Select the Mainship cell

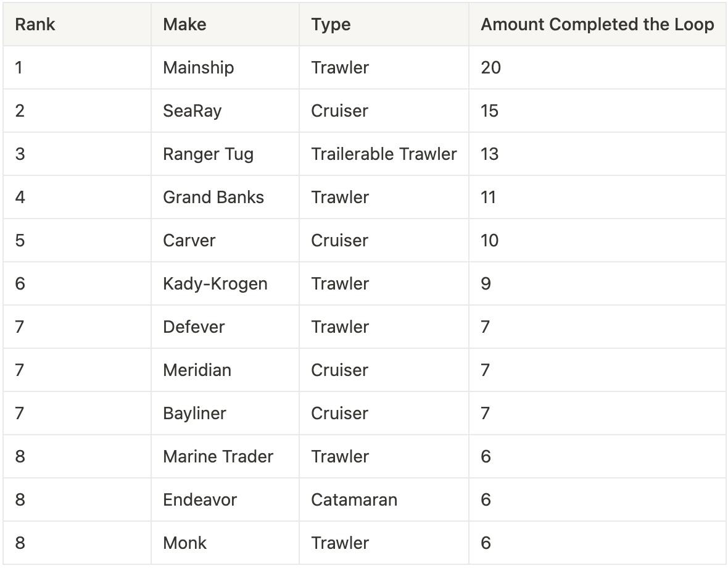(198, 67)
